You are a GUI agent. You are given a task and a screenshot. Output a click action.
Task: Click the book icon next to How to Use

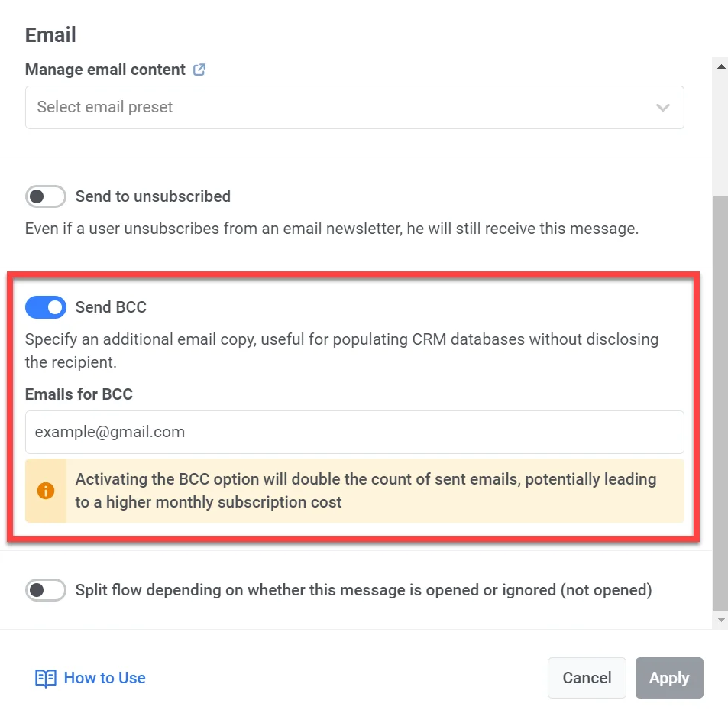pyautogui.click(x=46, y=678)
